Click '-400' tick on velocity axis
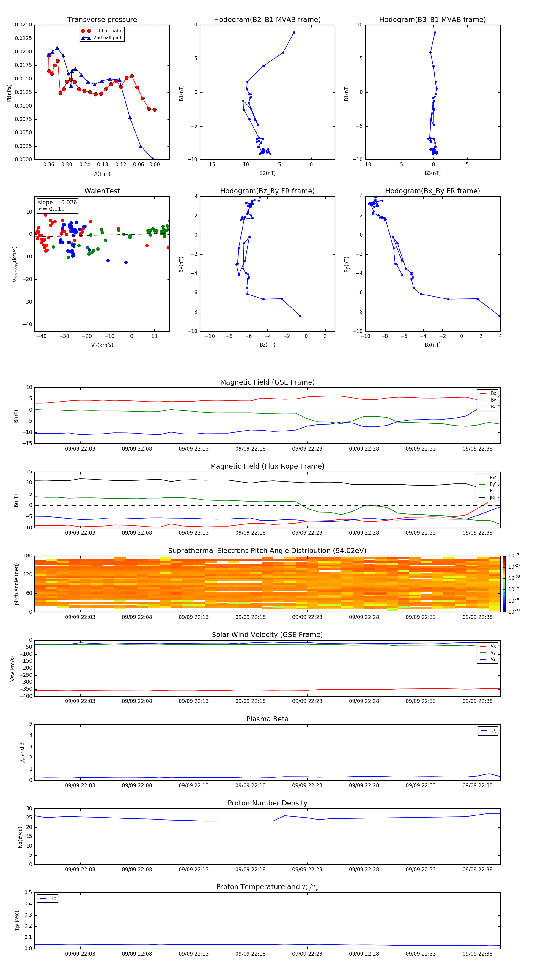This screenshot has height=980, width=535. (26, 696)
